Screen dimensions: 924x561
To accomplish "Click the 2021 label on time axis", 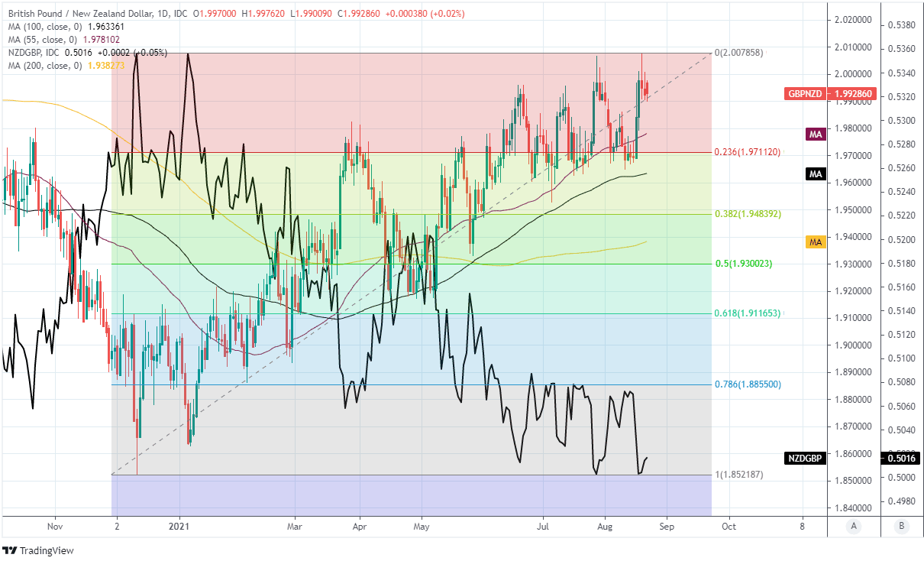I will pyautogui.click(x=179, y=526).
